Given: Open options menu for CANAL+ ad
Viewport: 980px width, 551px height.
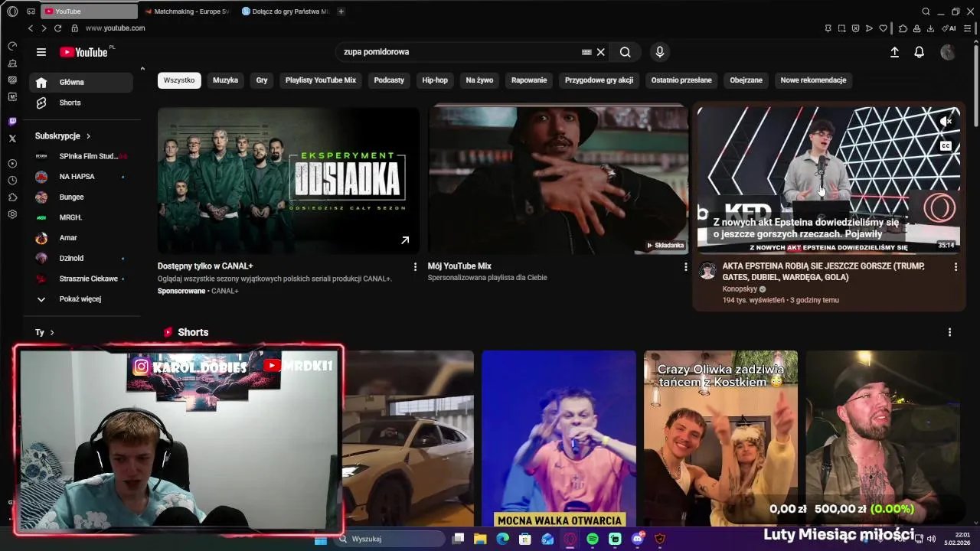Looking at the screenshot, I should 415,266.
